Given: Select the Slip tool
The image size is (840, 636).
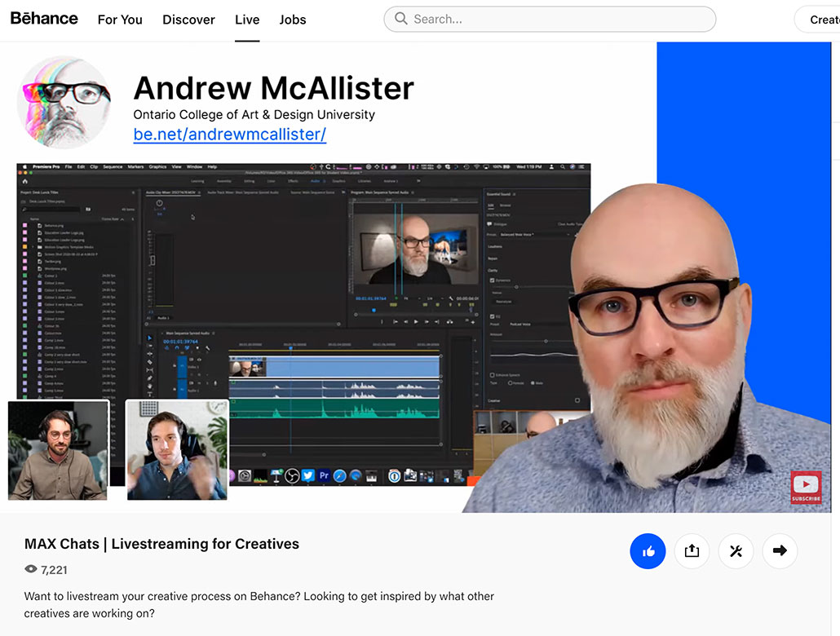Looking at the screenshot, I should [149, 370].
